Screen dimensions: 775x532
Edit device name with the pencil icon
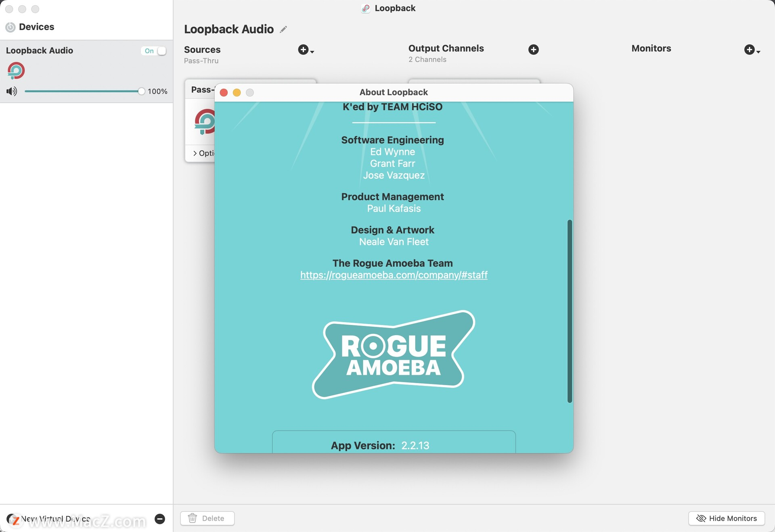click(x=283, y=29)
